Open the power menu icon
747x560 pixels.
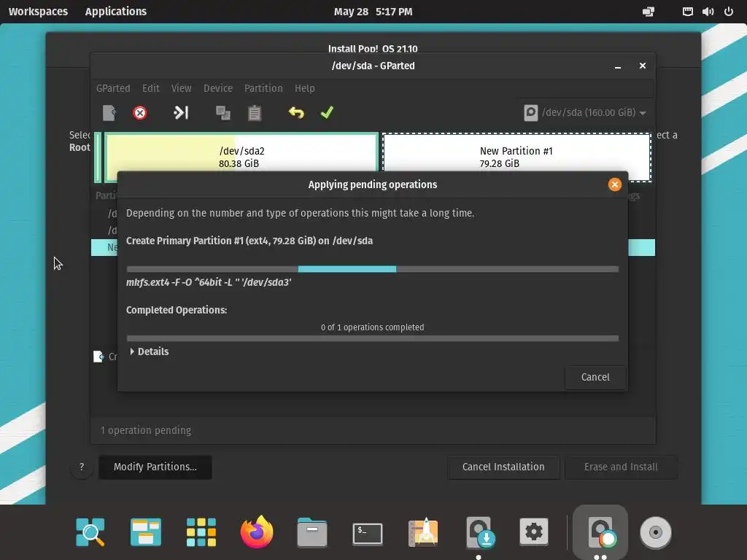point(729,12)
